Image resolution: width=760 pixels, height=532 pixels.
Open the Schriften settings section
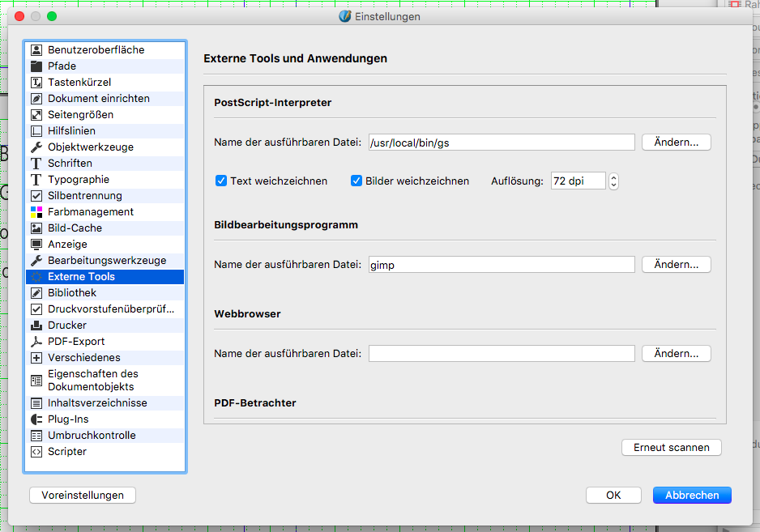(x=70, y=164)
